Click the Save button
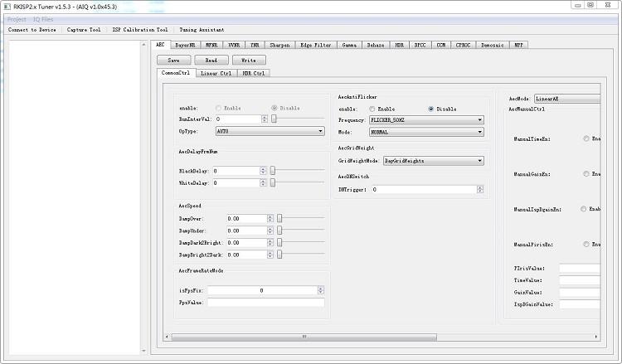 pyautogui.click(x=174, y=61)
